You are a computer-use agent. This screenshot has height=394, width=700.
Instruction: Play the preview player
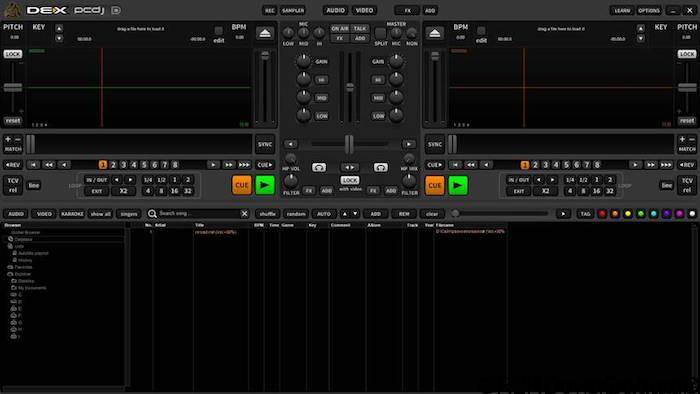[563, 214]
